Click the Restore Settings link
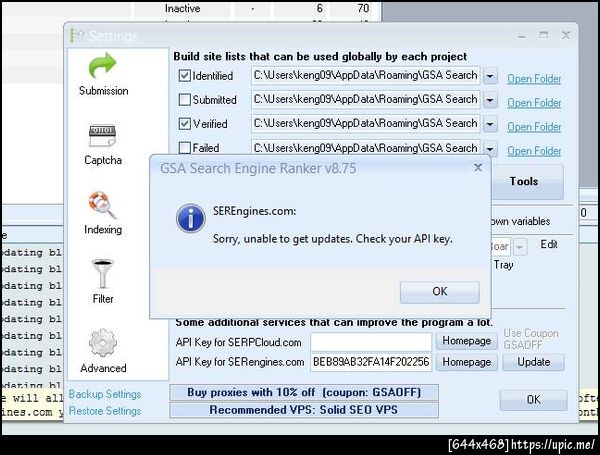 (x=105, y=411)
